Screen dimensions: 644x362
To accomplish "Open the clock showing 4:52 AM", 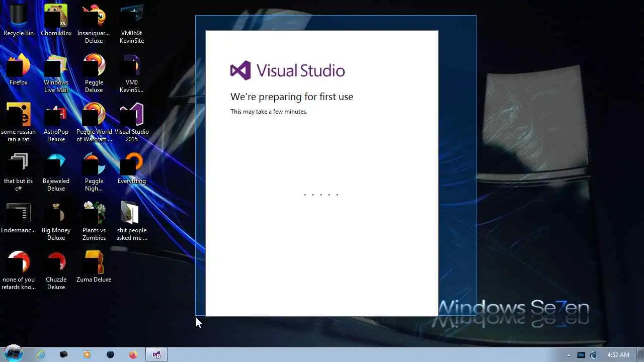I will pyautogui.click(x=618, y=355).
